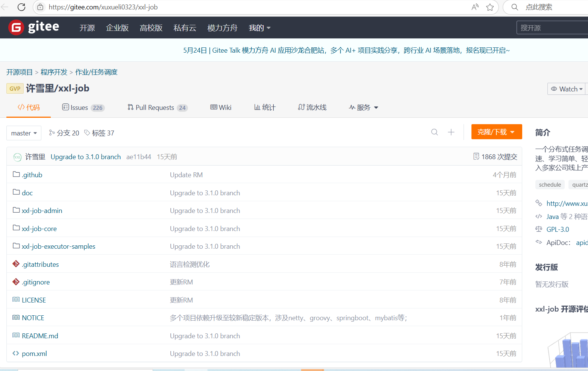
Task: Click Java 等 2 种语言 languages
Action: coord(567,216)
